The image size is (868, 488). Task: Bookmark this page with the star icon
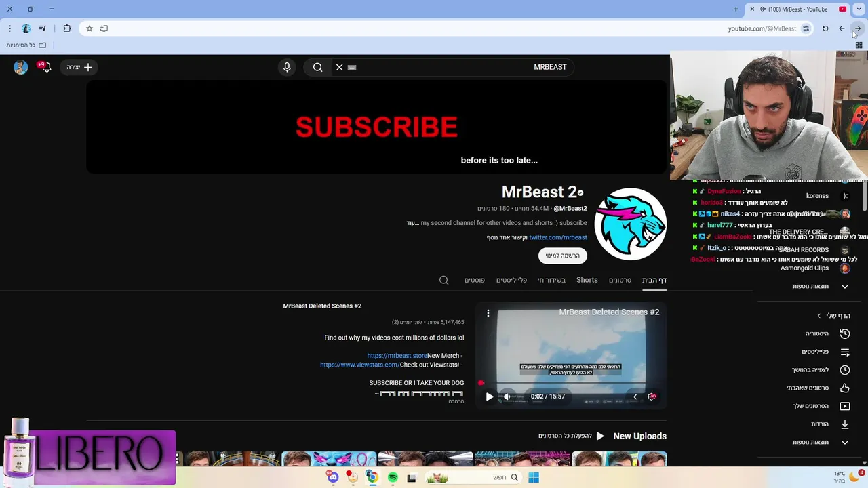click(x=89, y=28)
